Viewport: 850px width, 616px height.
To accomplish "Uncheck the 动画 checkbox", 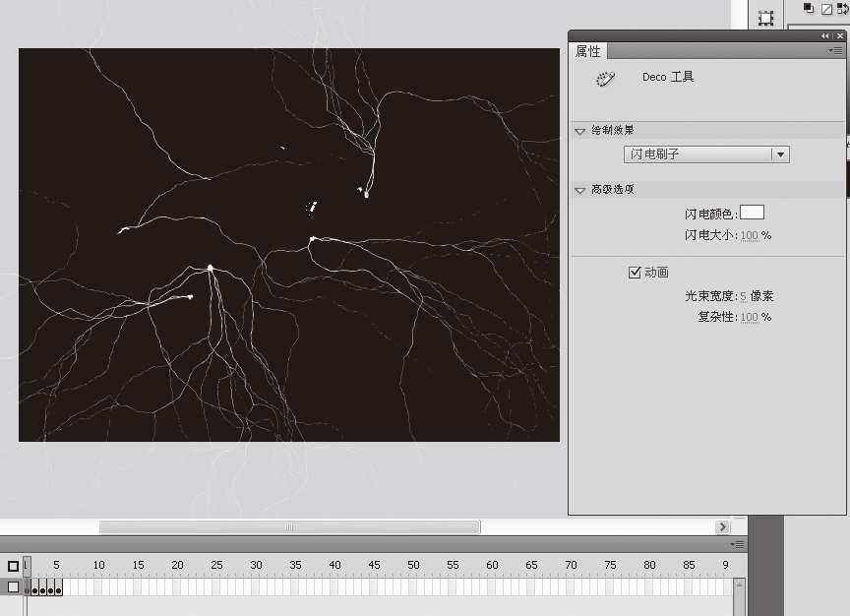I will [635, 273].
